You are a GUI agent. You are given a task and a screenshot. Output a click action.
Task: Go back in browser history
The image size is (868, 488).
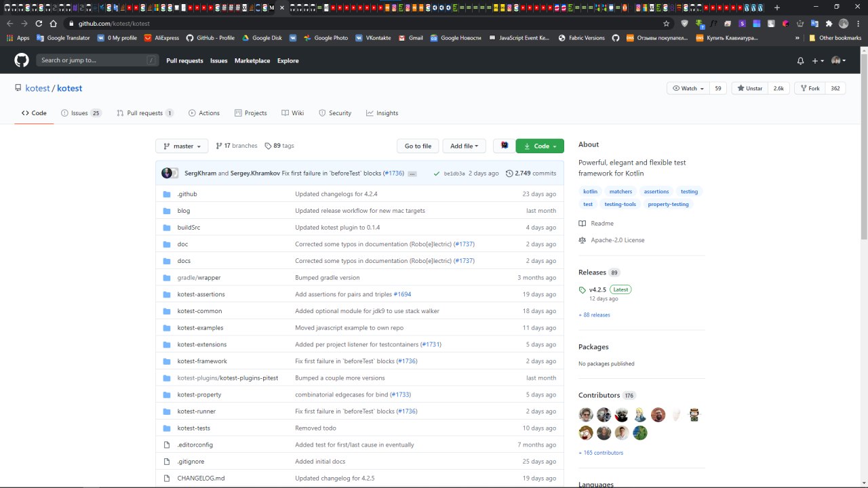(9, 23)
